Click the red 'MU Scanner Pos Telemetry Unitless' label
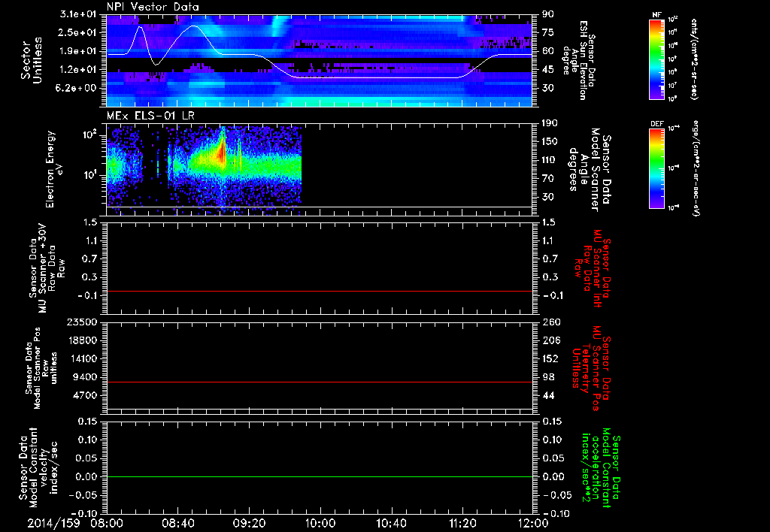 click(591, 368)
